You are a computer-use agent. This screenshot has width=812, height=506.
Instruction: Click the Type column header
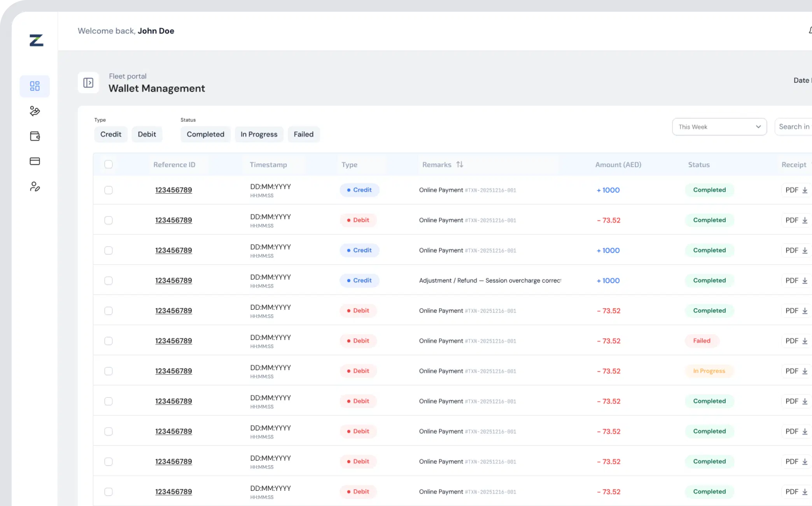tap(349, 165)
